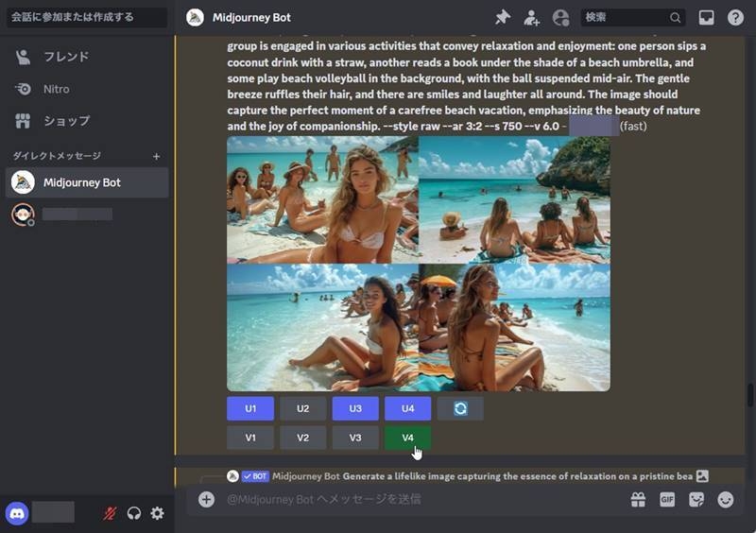Open the Nitro menu item
Viewport: 756px width, 533px height.
(x=57, y=89)
